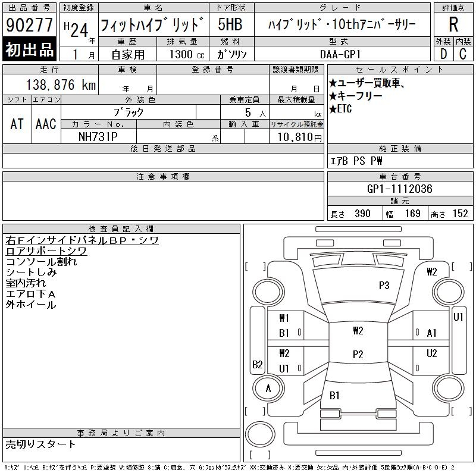Image resolution: width=476 pixels, height=476 pixels.
Task: Click the sales point ★キーフリー
Action: (x=355, y=96)
